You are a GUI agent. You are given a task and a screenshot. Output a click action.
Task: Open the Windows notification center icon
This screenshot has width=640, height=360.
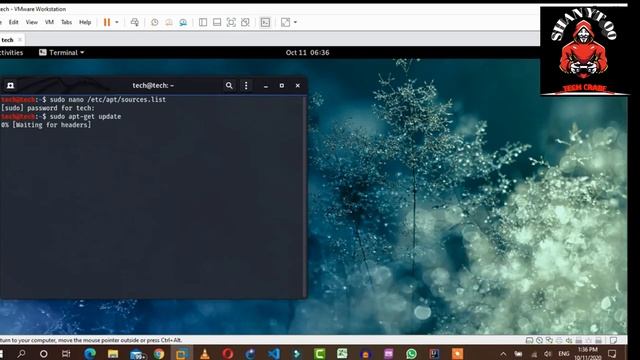coord(612,354)
